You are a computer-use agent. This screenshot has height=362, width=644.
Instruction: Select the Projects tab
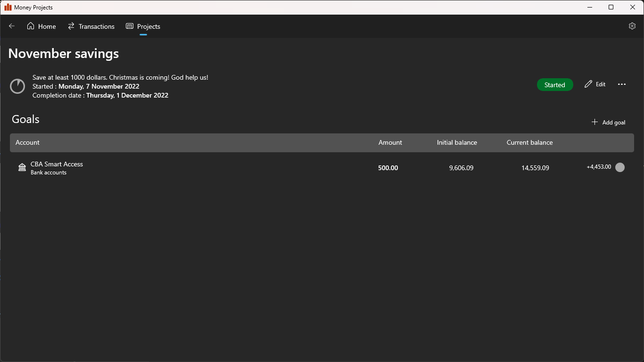[x=143, y=26]
